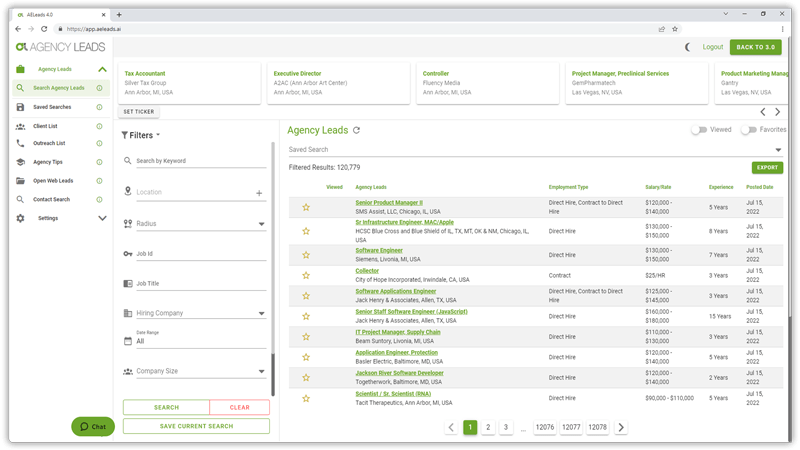
Task: Open the Chat widget
Action: tap(93, 427)
